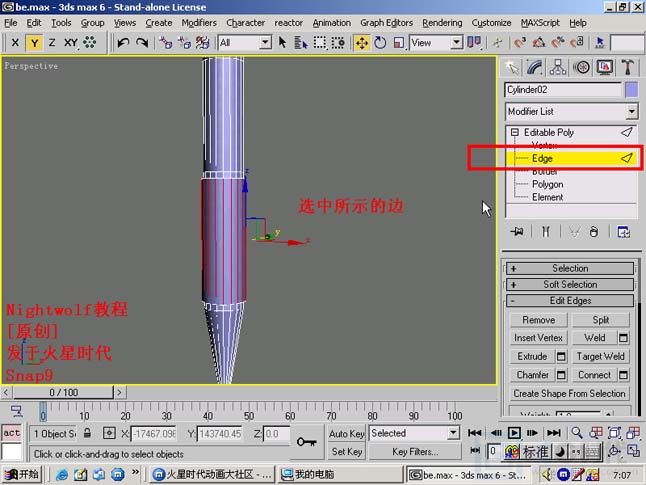646x485 pixels.
Task: Open Extrude settings box icon
Action: (561, 356)
